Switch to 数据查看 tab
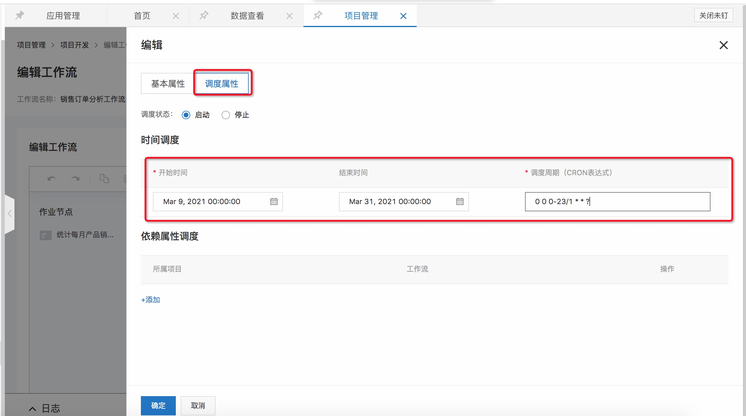The height and width of the screenshot is (416, 746). pyautogui.click(x=247, y=16)
